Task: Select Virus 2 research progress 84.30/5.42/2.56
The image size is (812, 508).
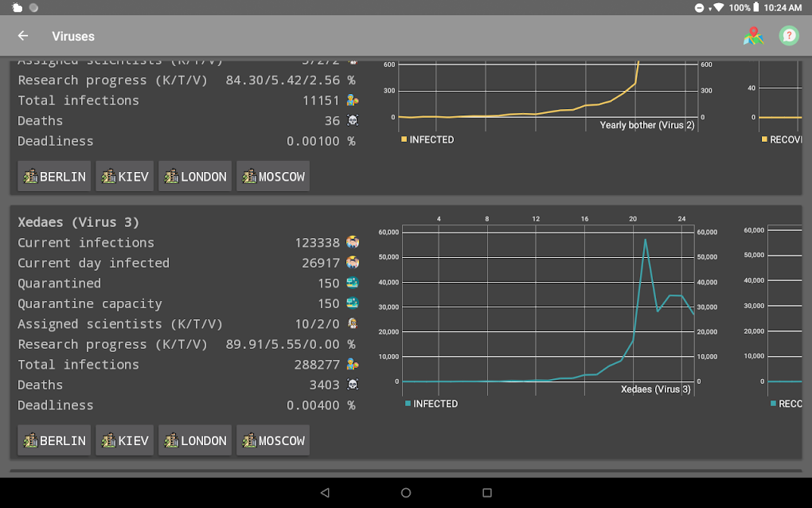Action: click(x=283, y=80)
